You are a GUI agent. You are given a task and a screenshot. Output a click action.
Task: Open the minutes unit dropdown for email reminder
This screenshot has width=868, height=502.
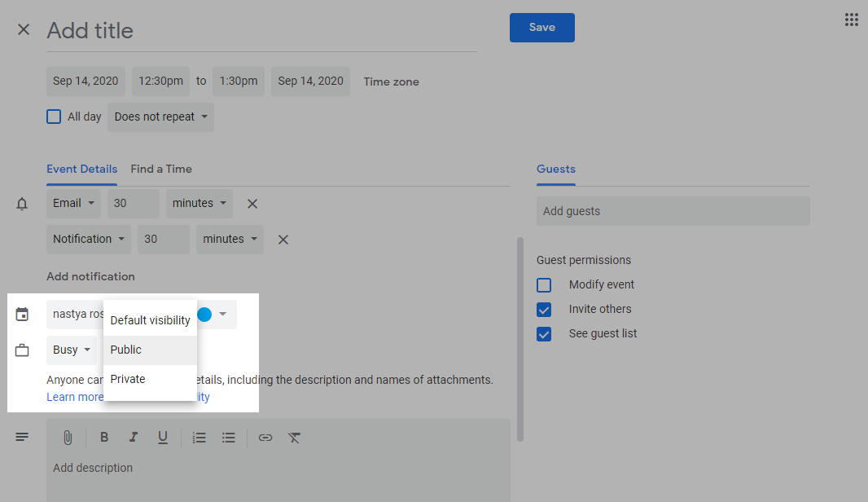pyautogui.click(x=199, y=203)
